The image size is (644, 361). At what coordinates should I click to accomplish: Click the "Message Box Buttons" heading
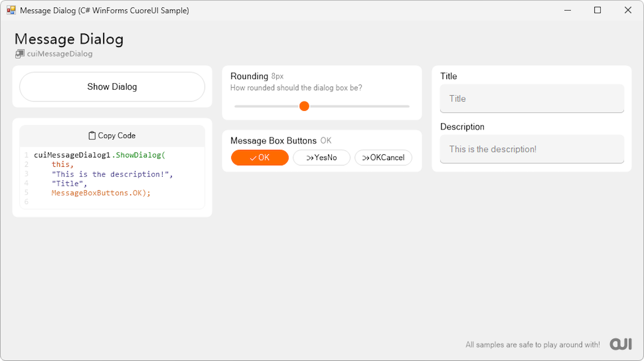coord(274,141)
